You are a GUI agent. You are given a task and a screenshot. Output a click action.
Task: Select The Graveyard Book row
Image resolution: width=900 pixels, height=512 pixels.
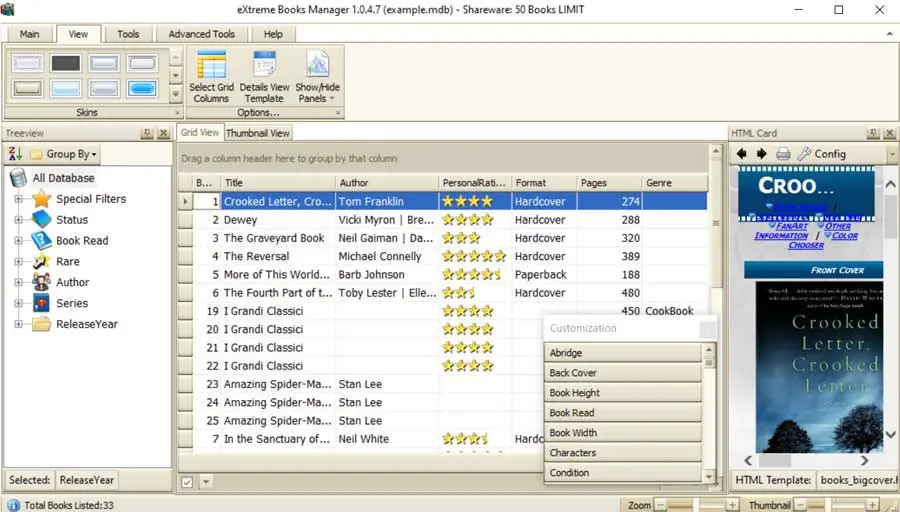coord(273,238)
